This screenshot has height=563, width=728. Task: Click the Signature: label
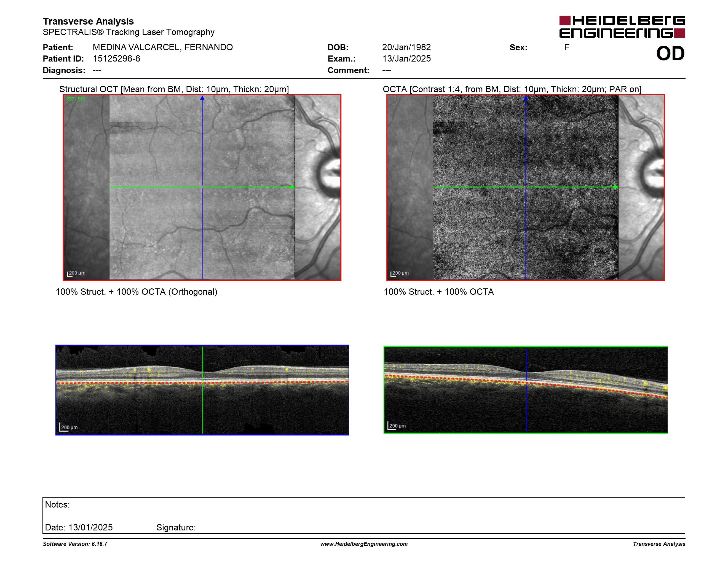coord(176,527)
